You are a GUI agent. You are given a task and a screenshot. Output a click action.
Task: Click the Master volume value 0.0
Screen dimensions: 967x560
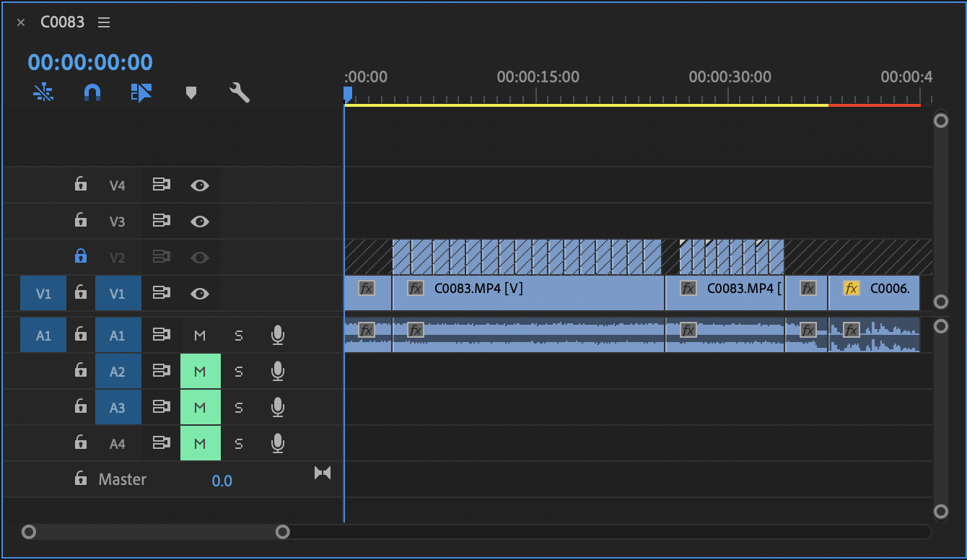[x=222, y=481]
